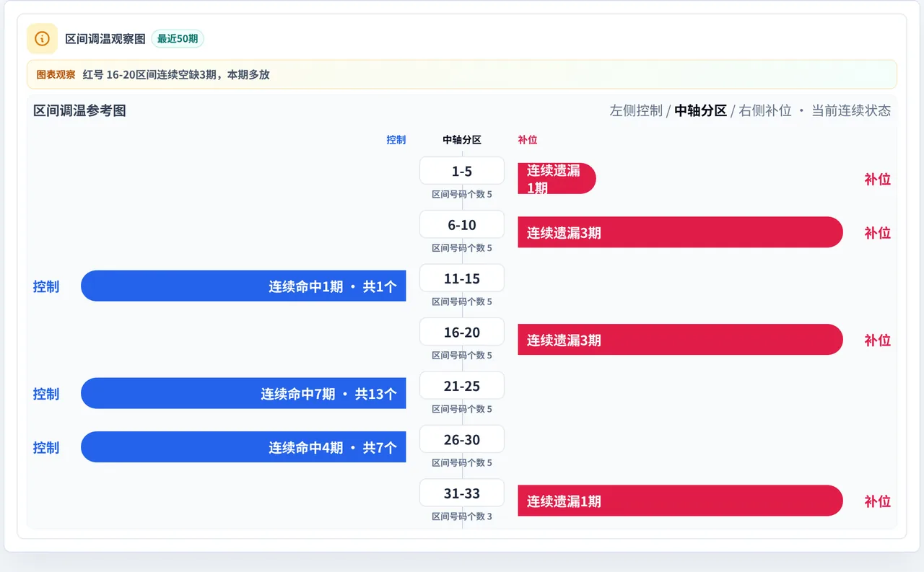Click the red 连续遗漏3期 bar for 16-20

[680, 340]
